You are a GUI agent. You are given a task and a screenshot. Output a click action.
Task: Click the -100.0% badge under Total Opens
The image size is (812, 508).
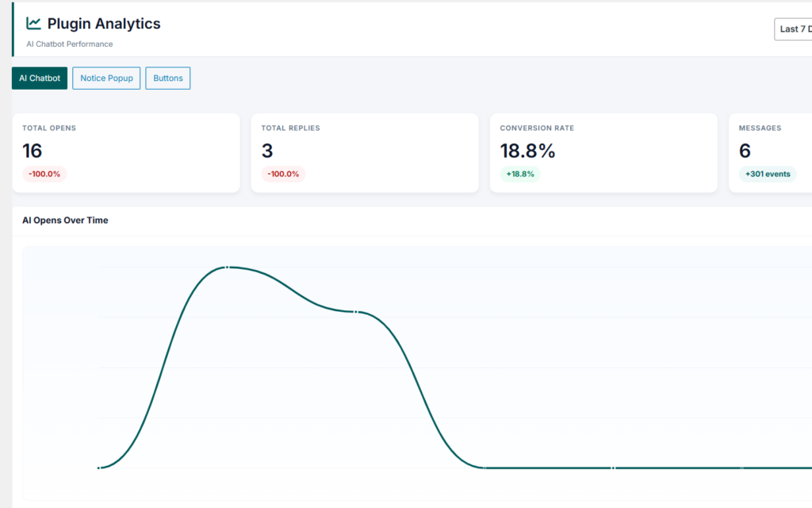[44, 174]
